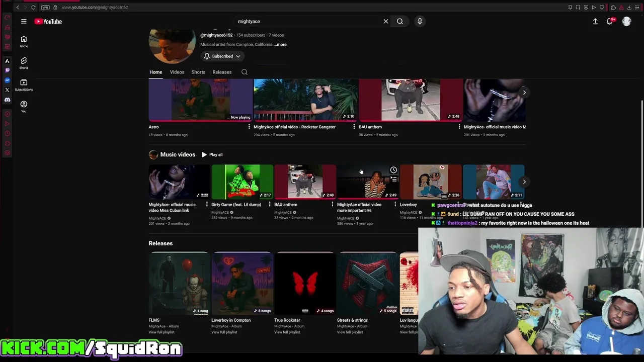Click the VPN badge in address bar
This screenshot has width=644, height=362.
(45, 7)
